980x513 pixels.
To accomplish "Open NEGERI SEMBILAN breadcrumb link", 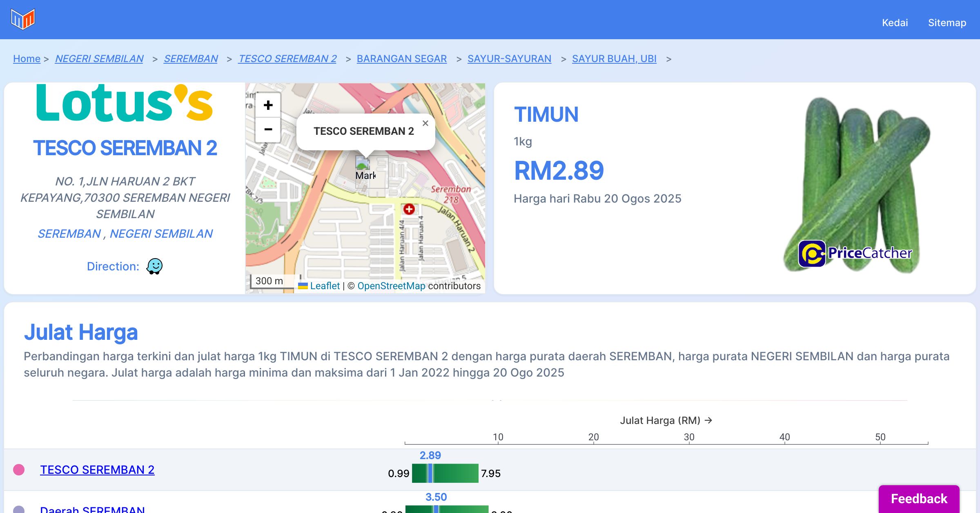I will [99, 59].
